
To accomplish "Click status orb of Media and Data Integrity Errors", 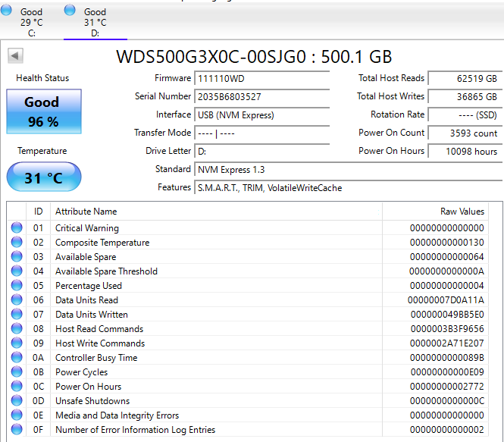I will pos(17,415).
